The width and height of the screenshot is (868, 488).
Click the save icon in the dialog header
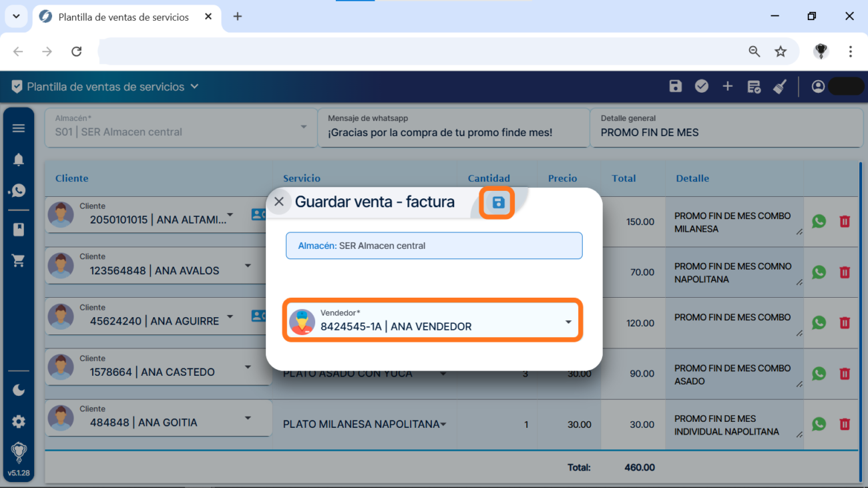[x=498, y=203]
